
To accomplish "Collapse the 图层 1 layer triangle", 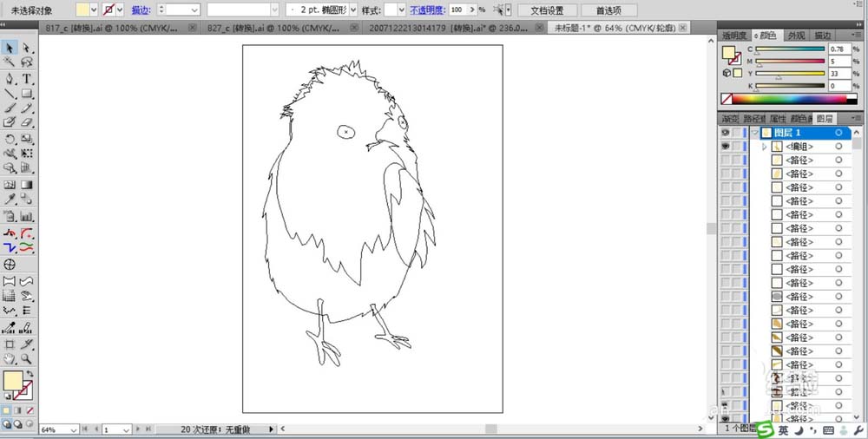I will pos(755,133).
